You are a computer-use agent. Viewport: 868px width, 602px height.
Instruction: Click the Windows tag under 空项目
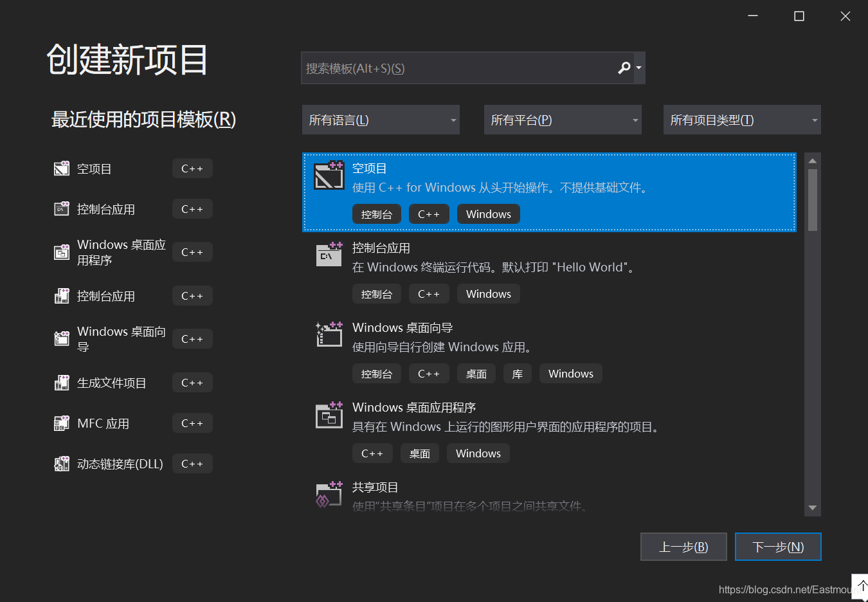[x=488, y=214]
